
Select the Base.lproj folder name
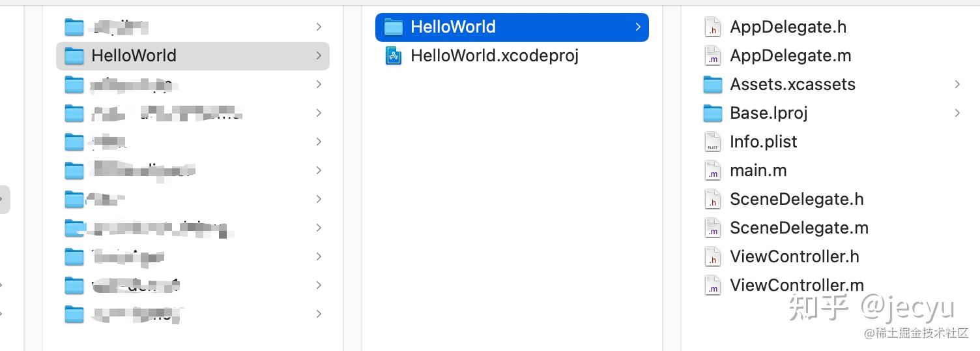pyautogui.click(x=769, y=113)
